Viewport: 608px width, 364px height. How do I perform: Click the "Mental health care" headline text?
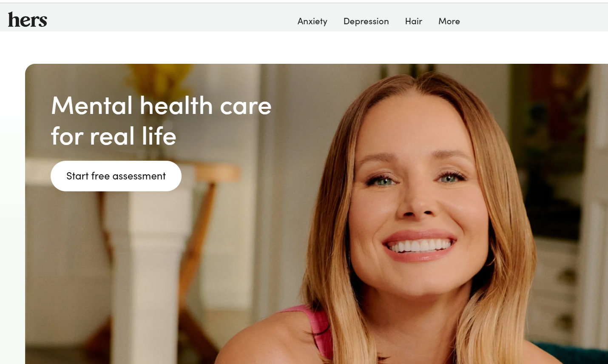(161, 105)
